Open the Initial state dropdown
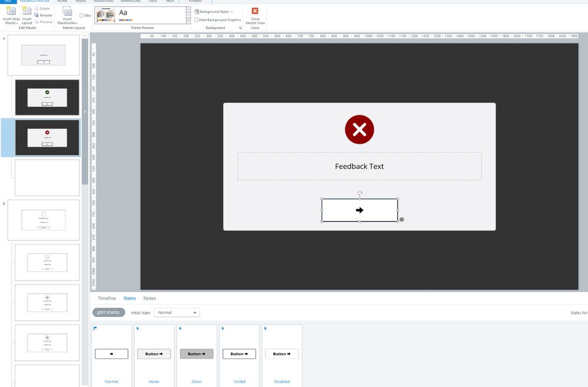The height and width of the screenshot is (387, 588). 177,312
